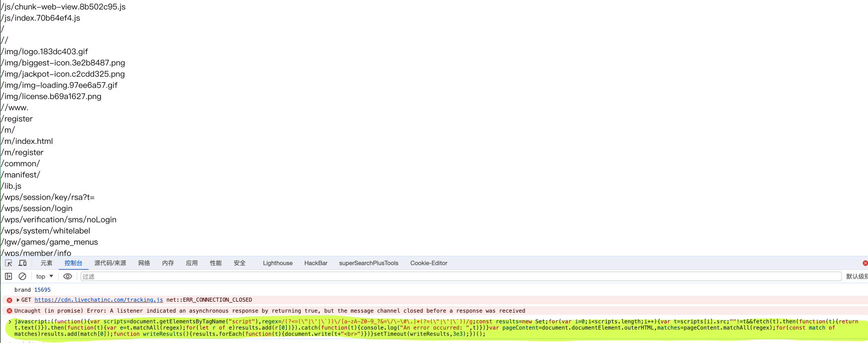Image resolution: width=868 pixels, height=343 pixels.
Task: Clear the console with the ban icon
Action: click(x=22, y=276)
